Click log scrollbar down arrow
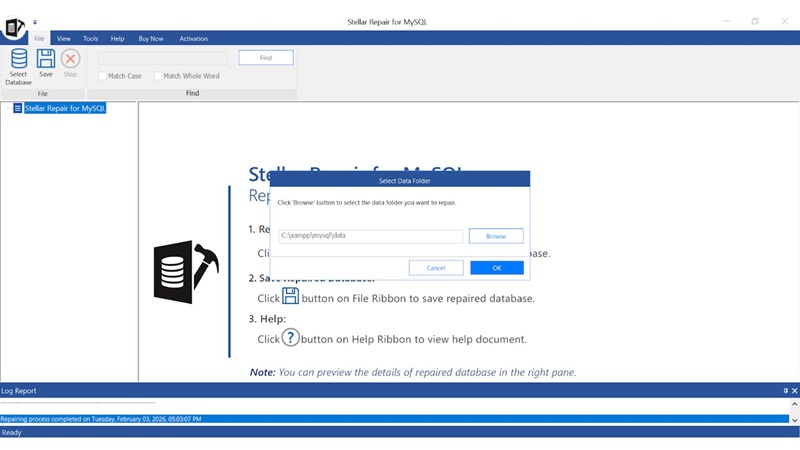The width and height of the screenshot is (800, 450). pos(794,420)
